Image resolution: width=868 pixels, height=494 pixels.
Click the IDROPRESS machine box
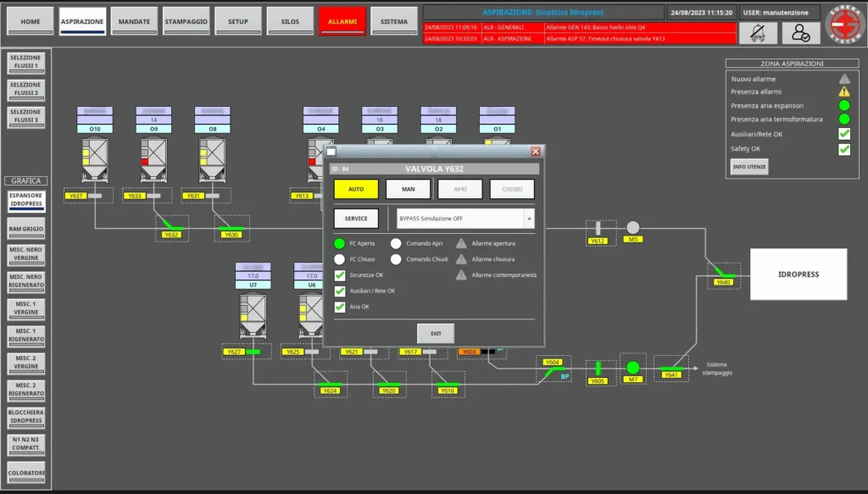(x=798, y=275)
